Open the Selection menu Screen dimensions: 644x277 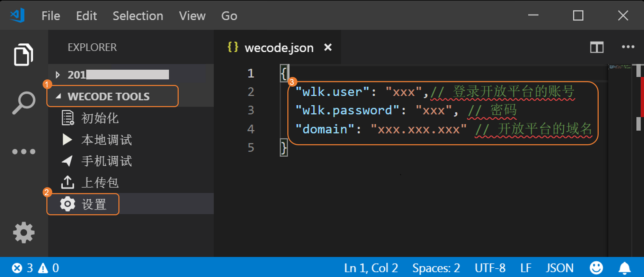pos(138,16)
